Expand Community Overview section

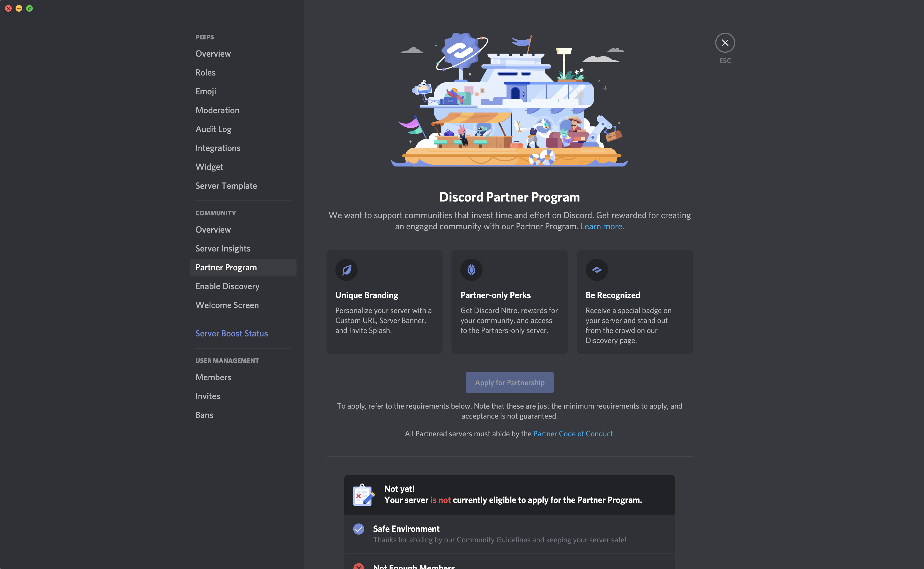point(212,229)
